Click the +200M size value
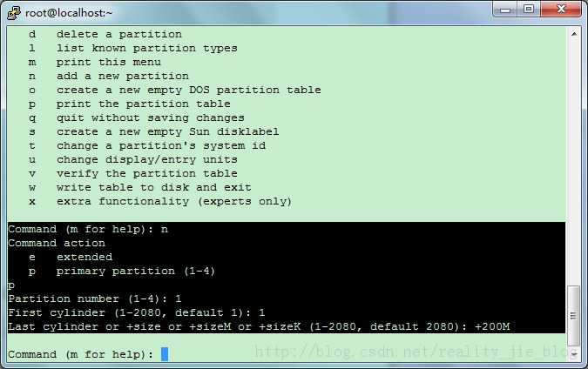This screenshot has height=369, width=588. (492, 326)
